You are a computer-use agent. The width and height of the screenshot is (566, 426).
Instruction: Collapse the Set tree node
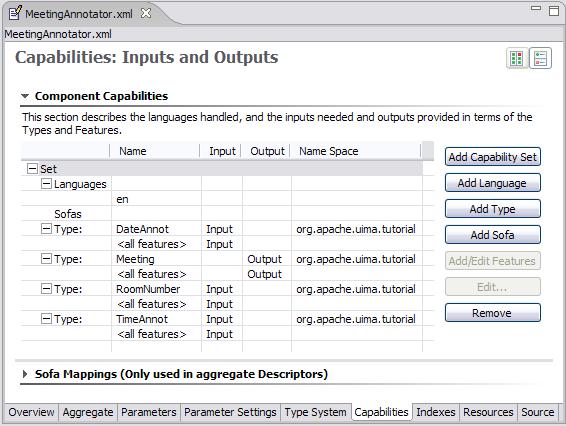(32, 168)
